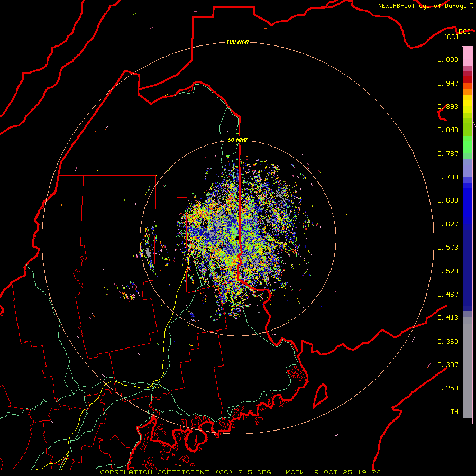476x476 pixels.
Task: Click the 0.947 legend value
Action: click(x=448, y=83)
